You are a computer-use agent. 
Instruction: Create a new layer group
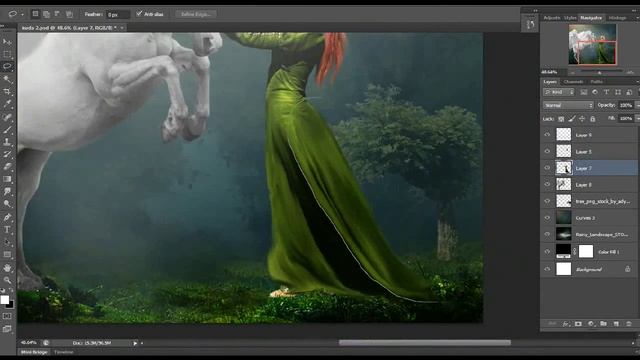click(x=604, y=324)
